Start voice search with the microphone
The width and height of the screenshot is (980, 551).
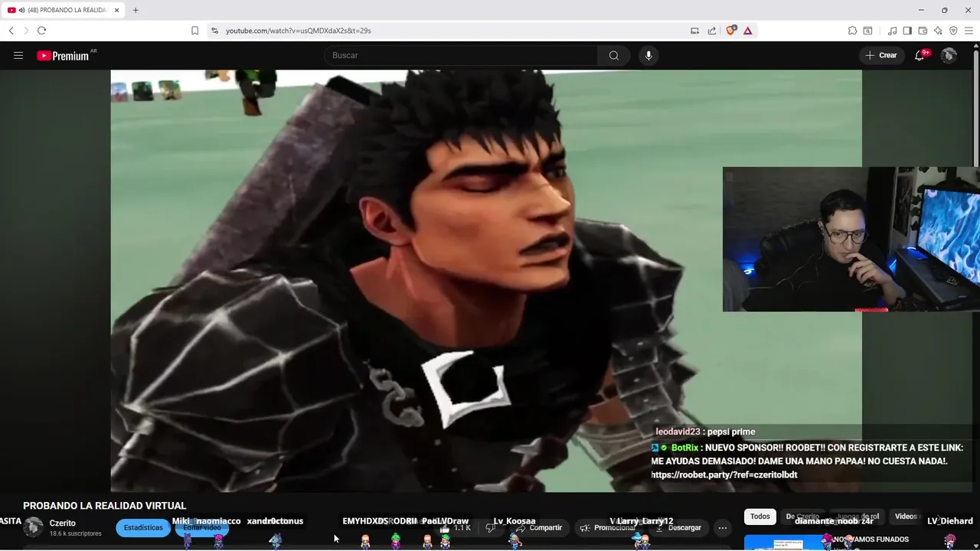pyautogui.click(x=648, y=55)
